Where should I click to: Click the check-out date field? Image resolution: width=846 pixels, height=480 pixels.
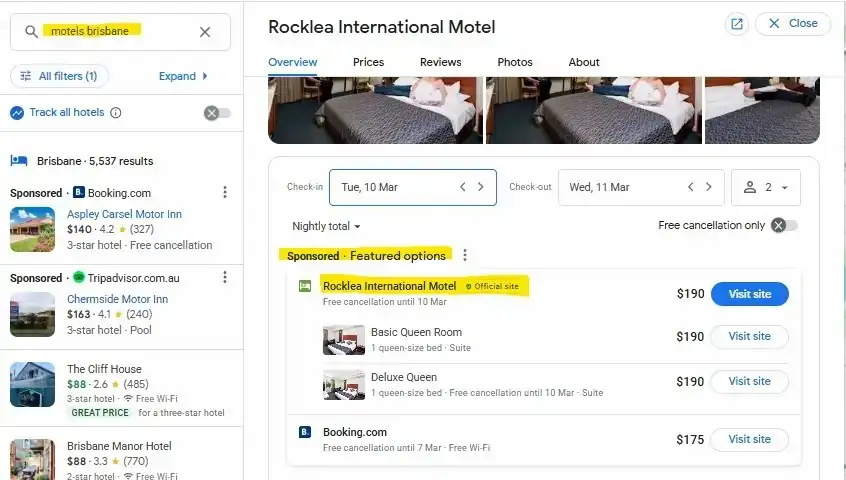pos(641,187)
